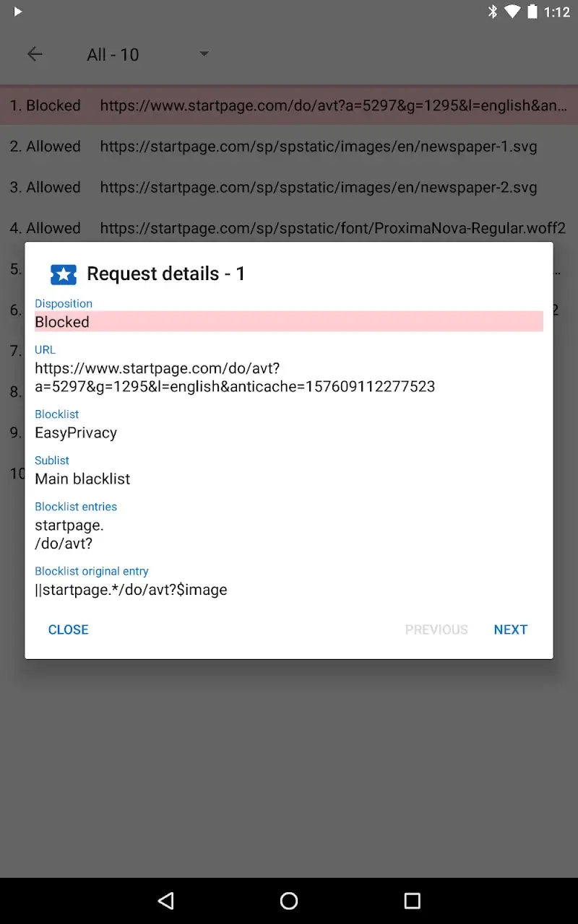578x924 pixels.
Task: Select the highlighted Blocked request row
Action: [x=289, y=105]
